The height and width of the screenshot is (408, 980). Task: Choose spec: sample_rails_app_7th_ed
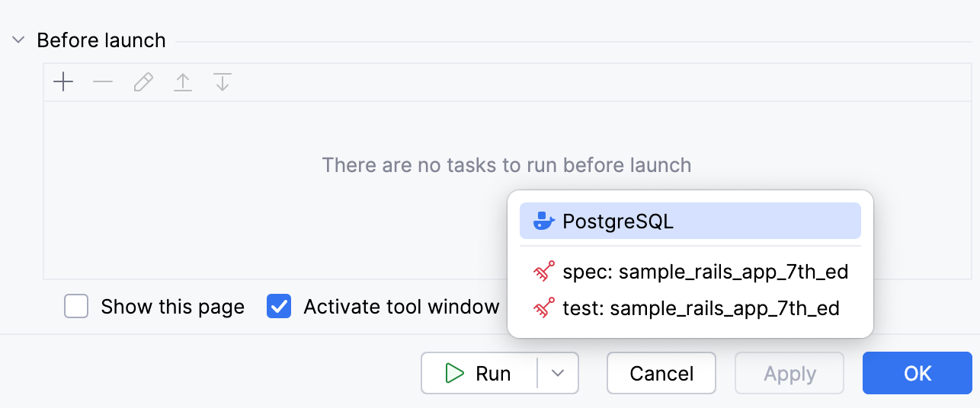point(690,272)
